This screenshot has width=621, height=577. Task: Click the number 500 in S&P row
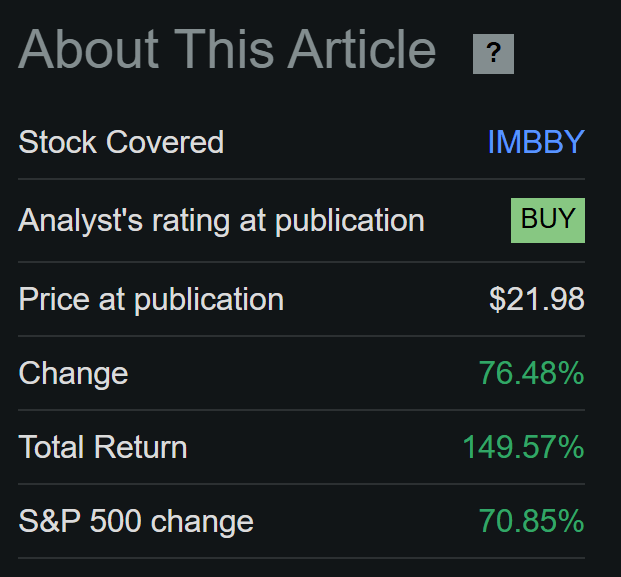tap(116, 521)
